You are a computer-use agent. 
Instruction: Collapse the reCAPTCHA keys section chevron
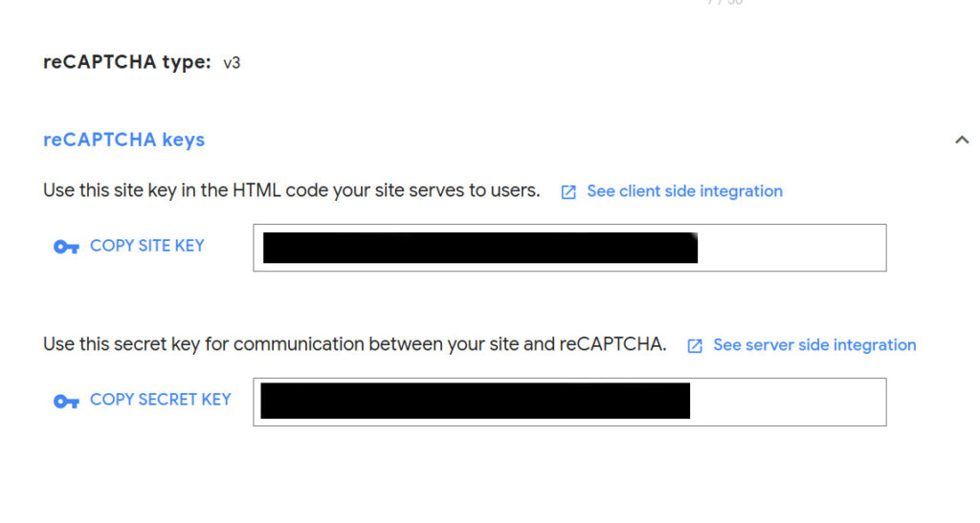pyautogui.click(x=961, y=140)
